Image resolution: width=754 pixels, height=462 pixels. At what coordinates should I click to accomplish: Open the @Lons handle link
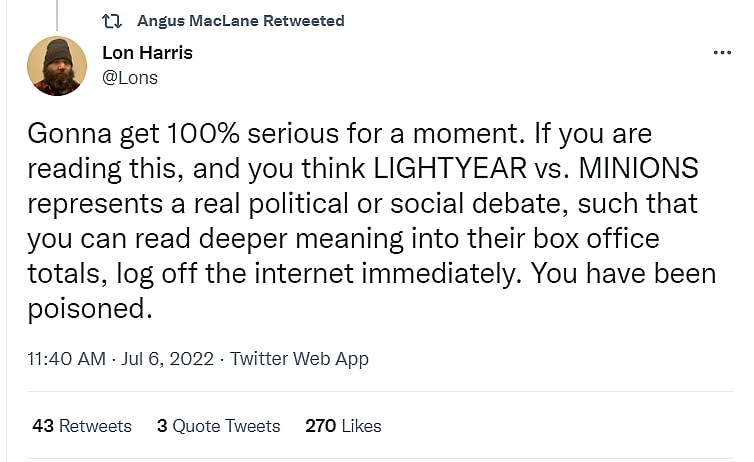(130, 77)
